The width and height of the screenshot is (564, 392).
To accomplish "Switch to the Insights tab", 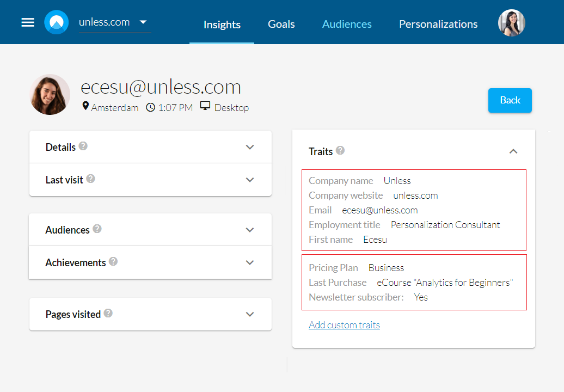I will coord(222,24).
